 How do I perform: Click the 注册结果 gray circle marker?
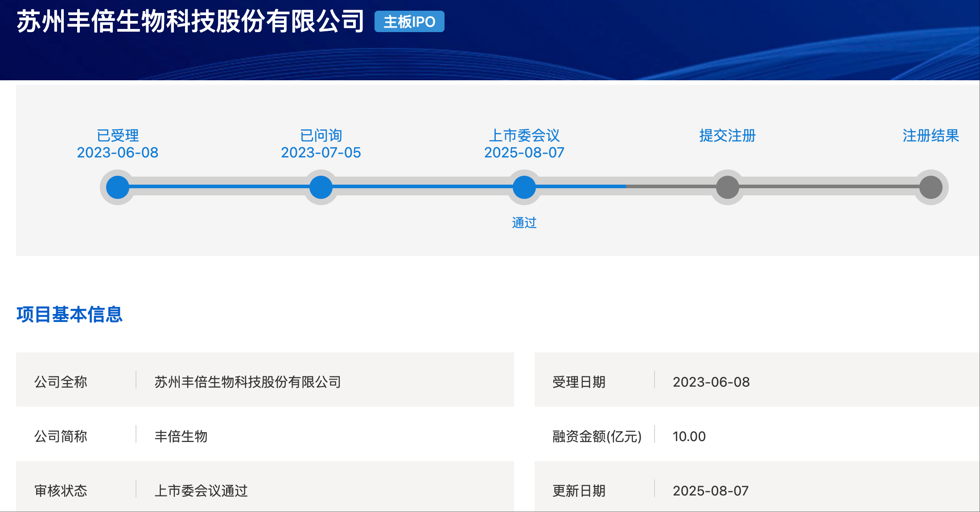pyautogui.click(x=931, y=187)
